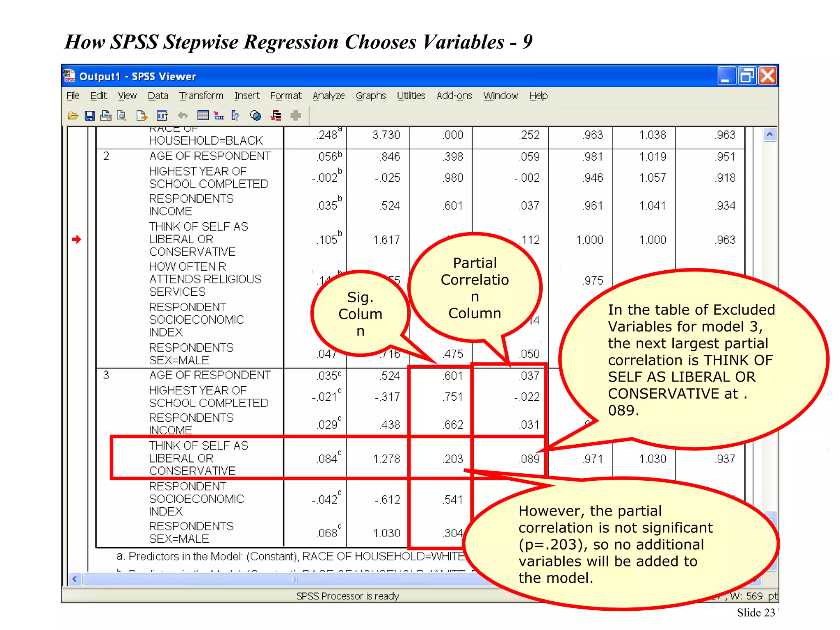Select model 3 AGE OF RESPONDENT label

click(x=210, y=375)
